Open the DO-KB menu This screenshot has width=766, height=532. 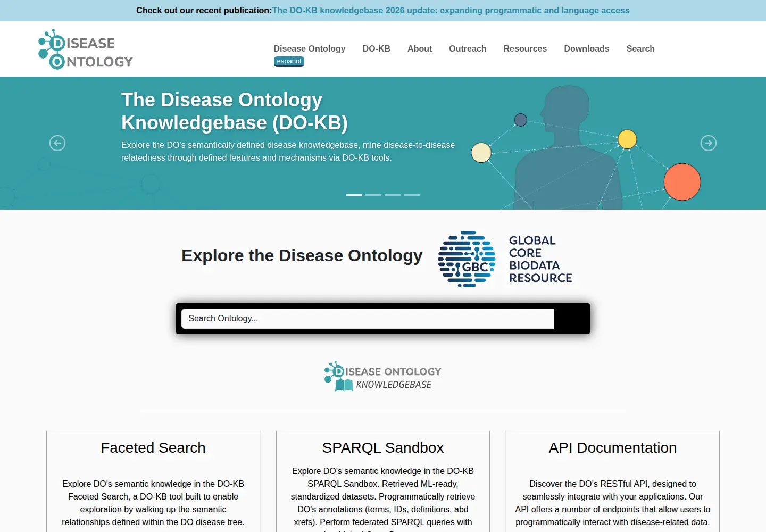point(377,48)
